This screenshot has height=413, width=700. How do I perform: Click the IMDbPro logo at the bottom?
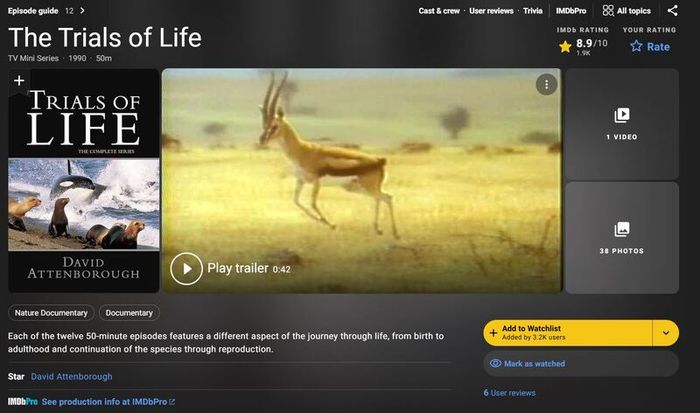pyautogui.click(x=22, y=401)
